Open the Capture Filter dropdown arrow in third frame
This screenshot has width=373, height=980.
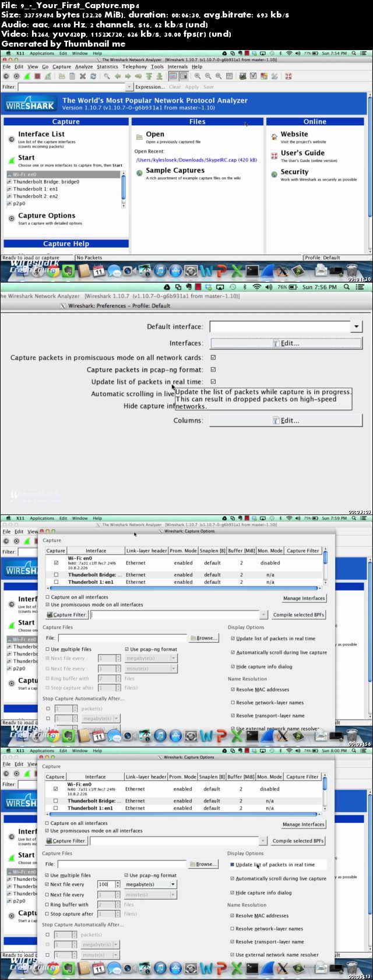click(x=263, y=615)
